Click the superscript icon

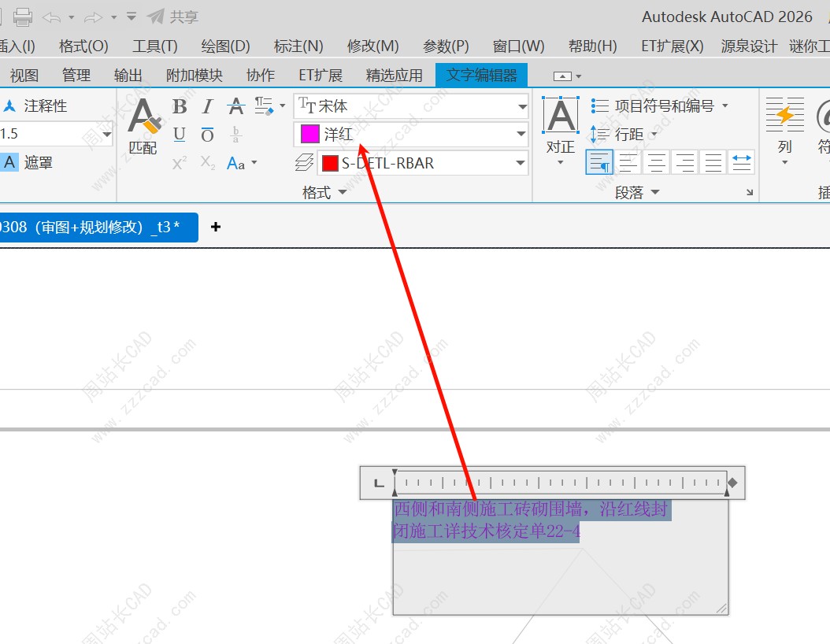tap(180, 163)
